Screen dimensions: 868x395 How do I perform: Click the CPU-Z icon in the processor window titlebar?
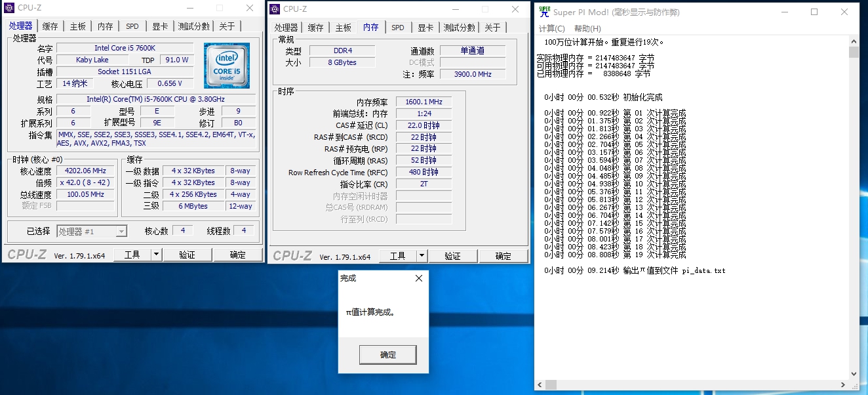9,8
